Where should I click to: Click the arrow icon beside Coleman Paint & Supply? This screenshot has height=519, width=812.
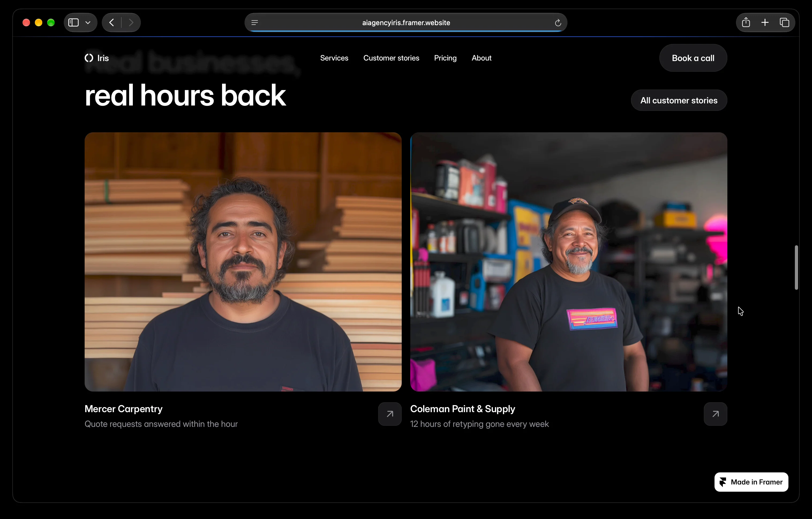(x=715, y=414)
